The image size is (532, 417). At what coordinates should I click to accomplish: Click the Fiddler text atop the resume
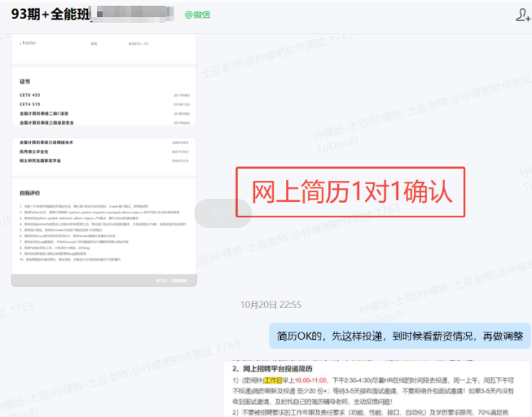tap(29, 42)
